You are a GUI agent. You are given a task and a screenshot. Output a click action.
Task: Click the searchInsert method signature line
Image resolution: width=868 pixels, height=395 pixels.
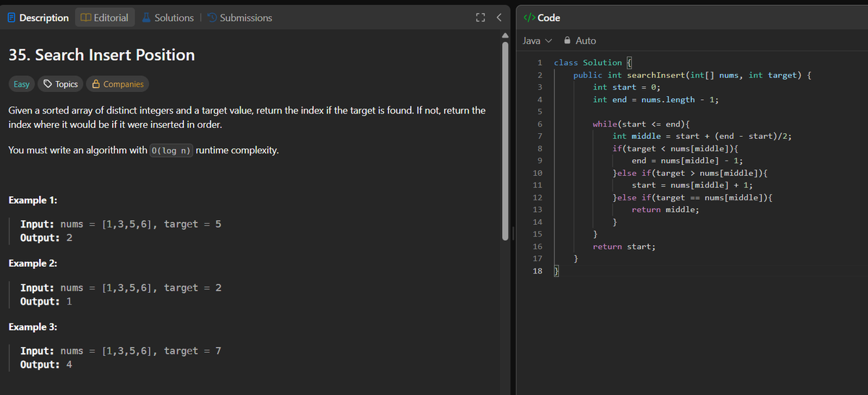click(x=692, y=75)
